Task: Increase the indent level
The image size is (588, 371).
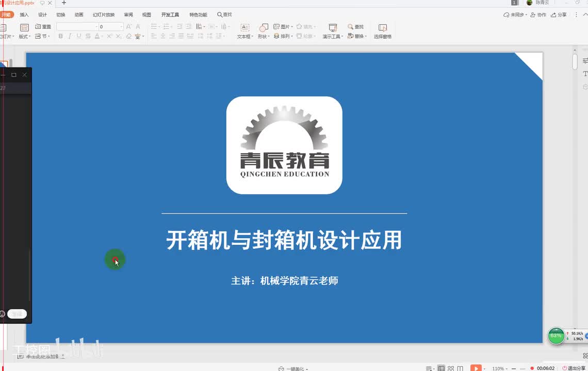Action: coord(189,27)
